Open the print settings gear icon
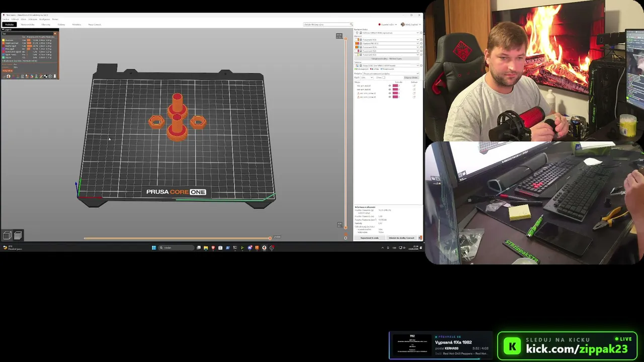The height and width of the screenshot is (362, 644). click(x=421, y=33)
